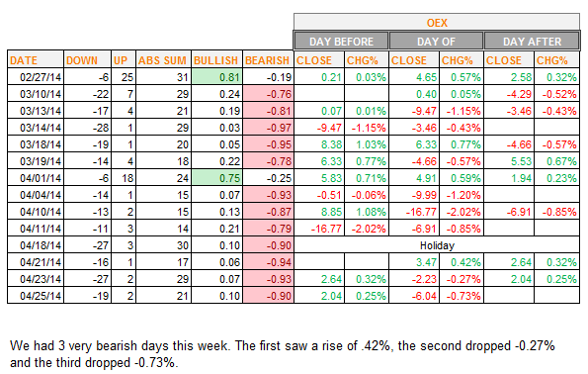Click the DAY BEFORE header button
Viewport: 588px width, 374px height.
(341, 41)
